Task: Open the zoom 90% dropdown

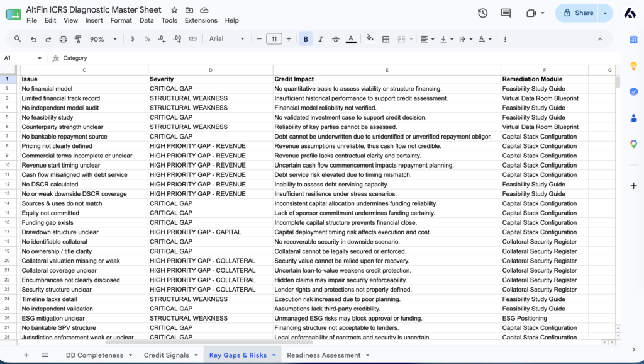Action: click(x=103, y=39)
